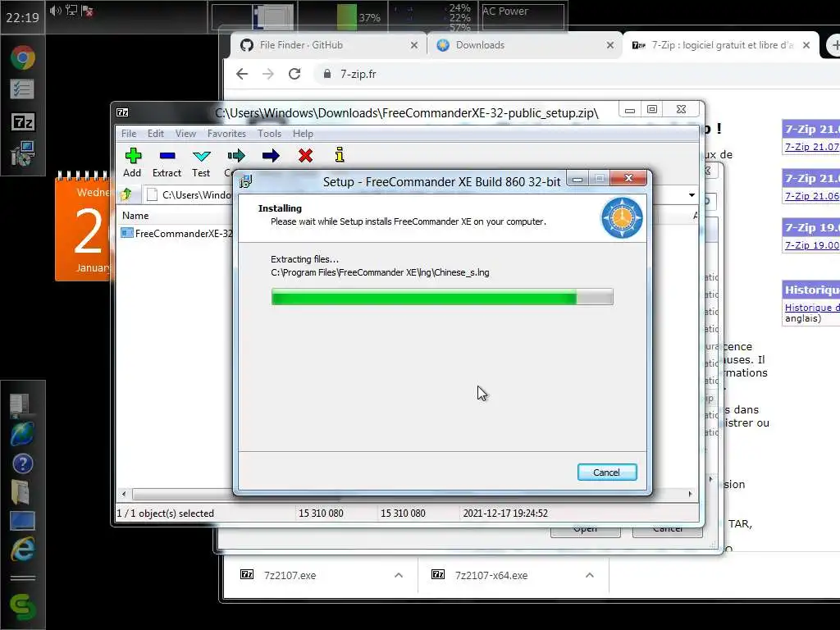Click 7z2107.exe in the downloads bar

(x=290, y=575)
